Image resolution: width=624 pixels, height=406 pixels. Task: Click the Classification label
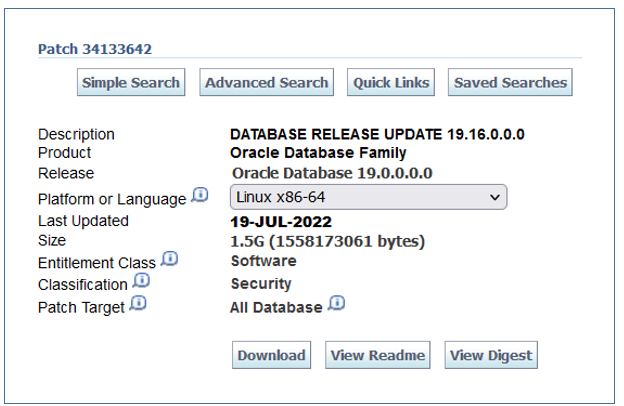coord(83,285)
